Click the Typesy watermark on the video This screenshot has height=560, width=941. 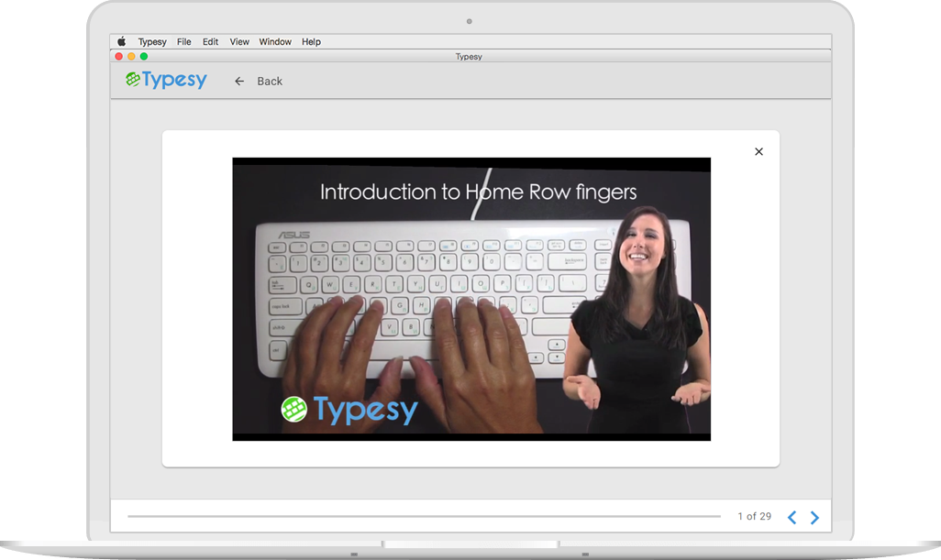pyautogui.click(x=349, y=409)
